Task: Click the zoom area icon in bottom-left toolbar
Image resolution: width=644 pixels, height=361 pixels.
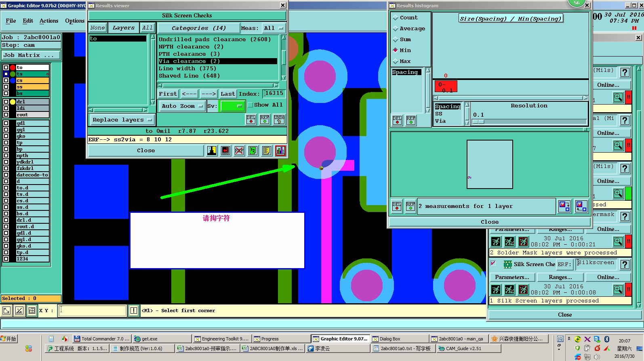Action: (6, 311)
